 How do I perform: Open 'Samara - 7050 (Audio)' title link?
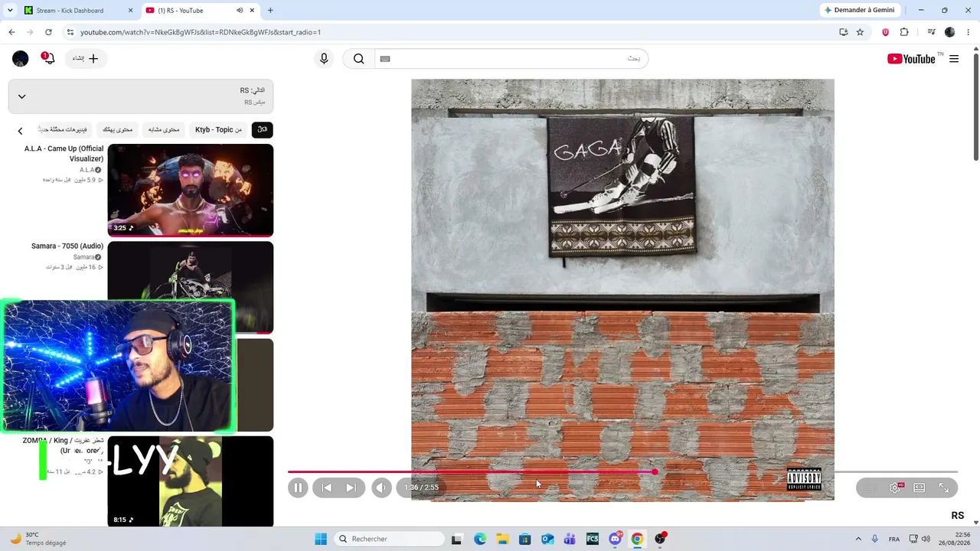point(67,246)
